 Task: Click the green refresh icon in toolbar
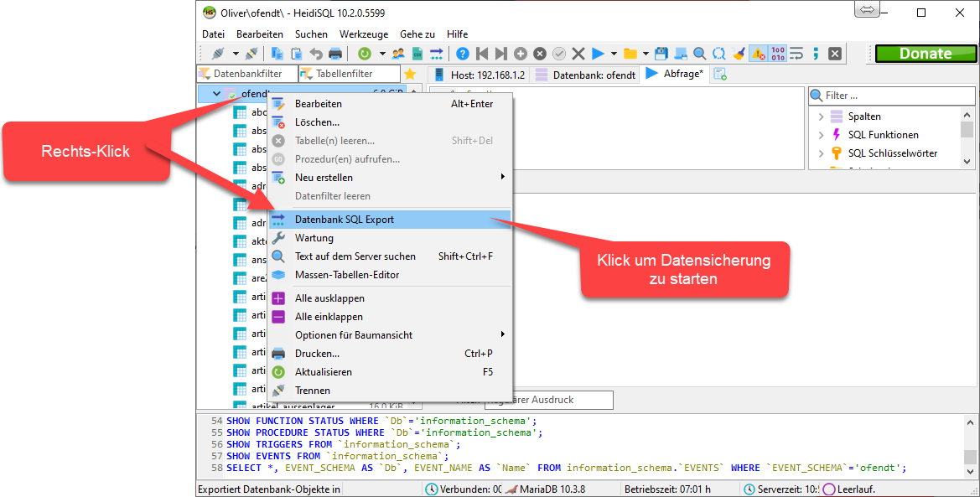365,54
